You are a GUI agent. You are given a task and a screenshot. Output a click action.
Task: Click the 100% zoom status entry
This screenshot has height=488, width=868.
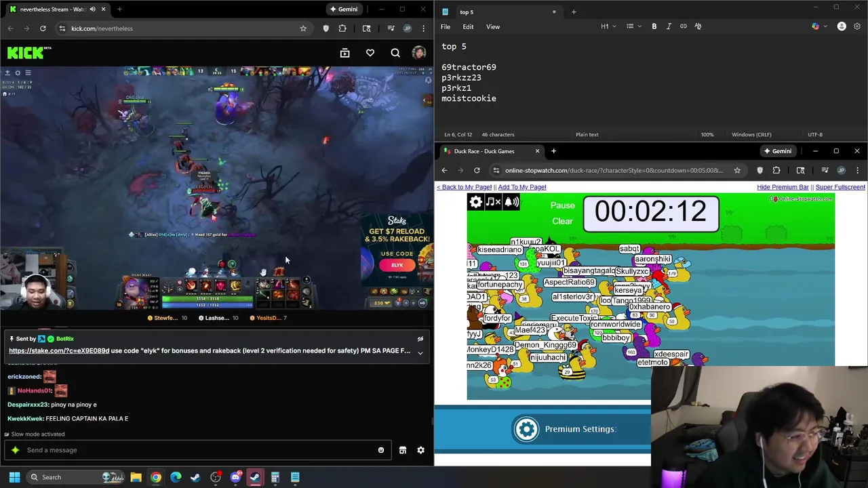click(x=707, y=134)
